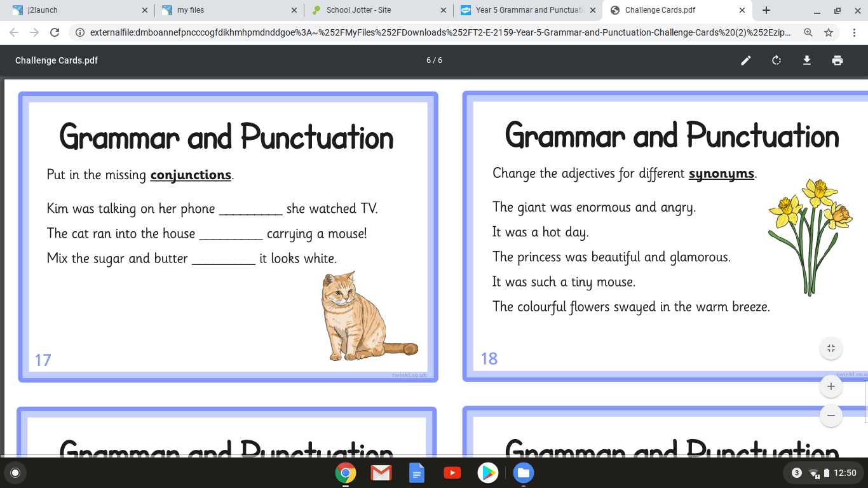868x488 pixels.
Task: Open YouTube from the shelf
Action: (452, 473)
